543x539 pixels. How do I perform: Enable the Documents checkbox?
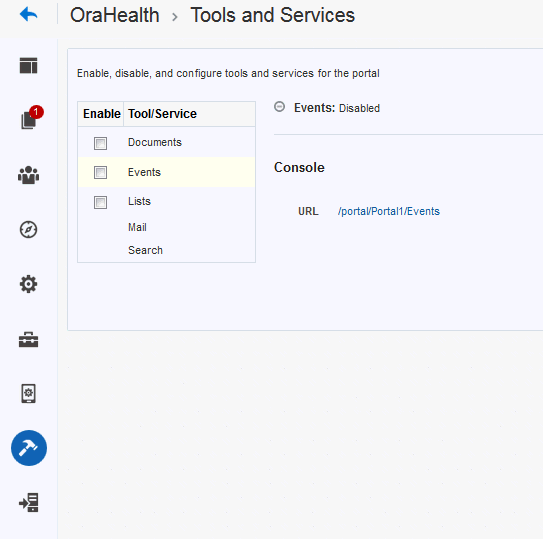[100, 143]
